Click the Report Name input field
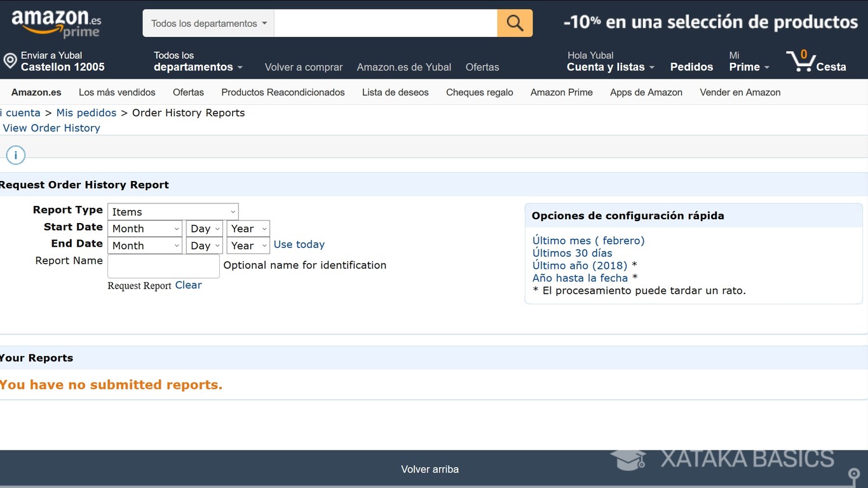This screenshot has width=868, height=488. pyautogui.click(x=163, y=266)
